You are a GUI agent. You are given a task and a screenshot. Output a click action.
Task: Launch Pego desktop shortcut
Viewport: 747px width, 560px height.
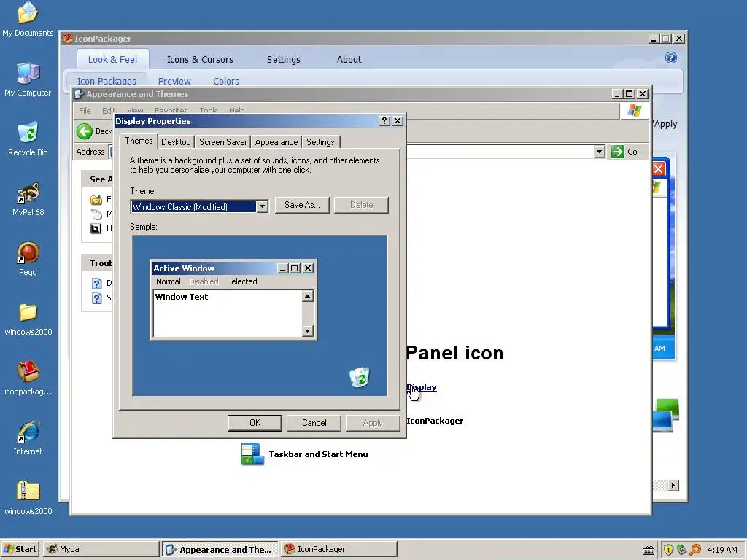click(28, 252)
